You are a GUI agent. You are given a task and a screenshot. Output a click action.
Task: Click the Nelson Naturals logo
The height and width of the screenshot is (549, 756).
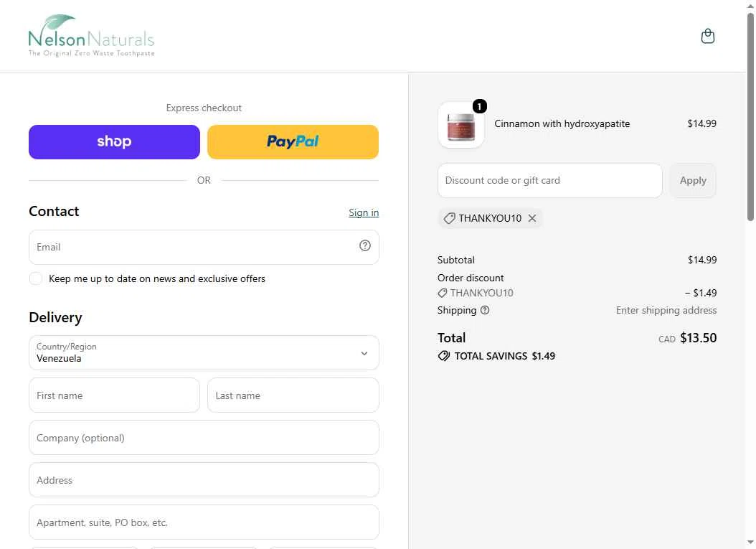tap(92, 36)
